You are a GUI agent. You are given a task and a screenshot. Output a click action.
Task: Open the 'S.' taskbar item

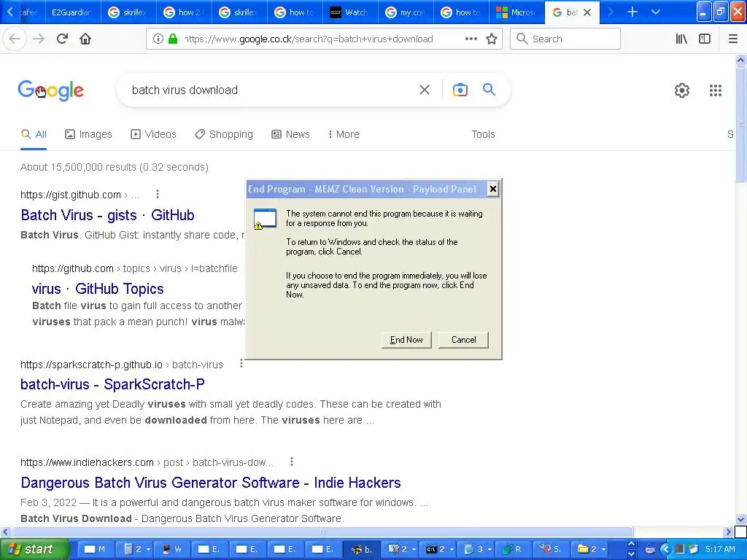551,550
